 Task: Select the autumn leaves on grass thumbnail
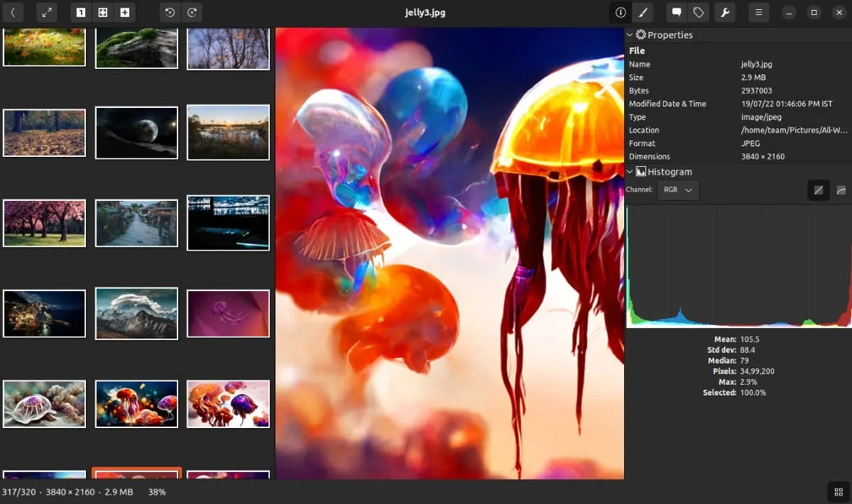(44, 47)
